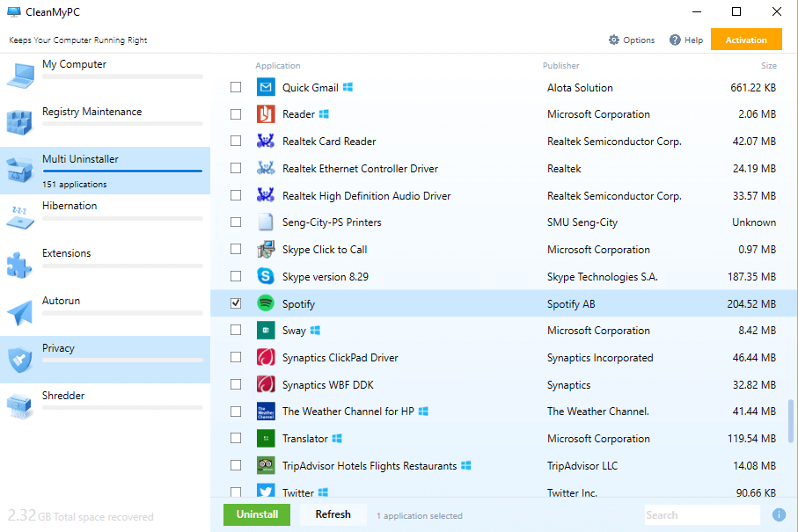Click the Synaptics ClickPad Driver icon
The width and height of the screenshot is (798, 532).
point(266,357)
